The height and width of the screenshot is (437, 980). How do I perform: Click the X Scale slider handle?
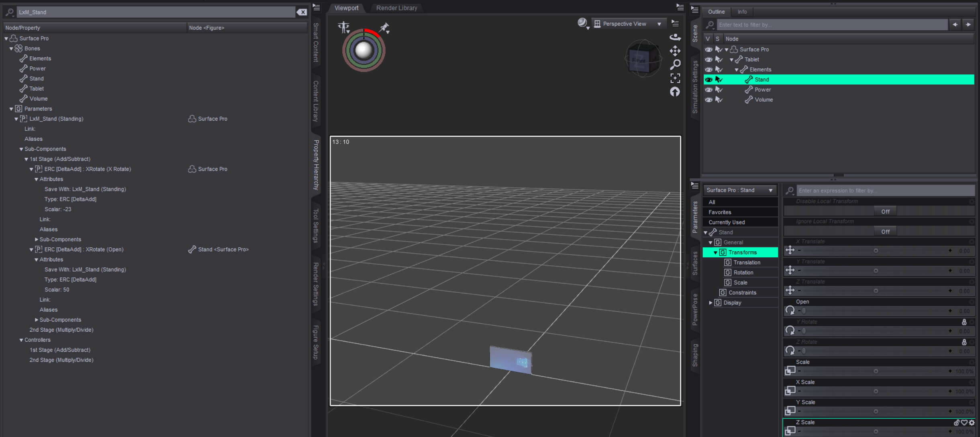coord(876,391)
